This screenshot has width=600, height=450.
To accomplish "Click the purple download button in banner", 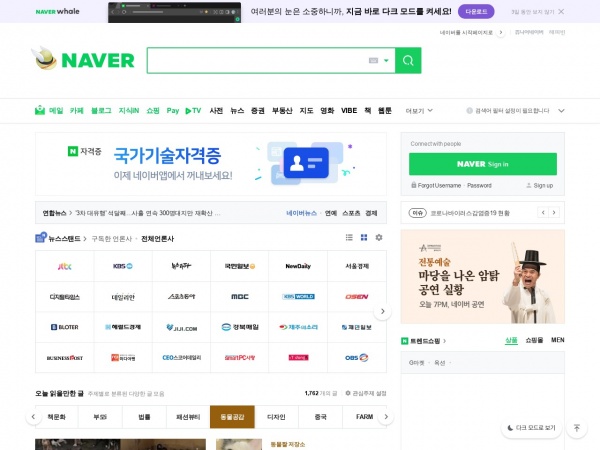I will [476, 11].
